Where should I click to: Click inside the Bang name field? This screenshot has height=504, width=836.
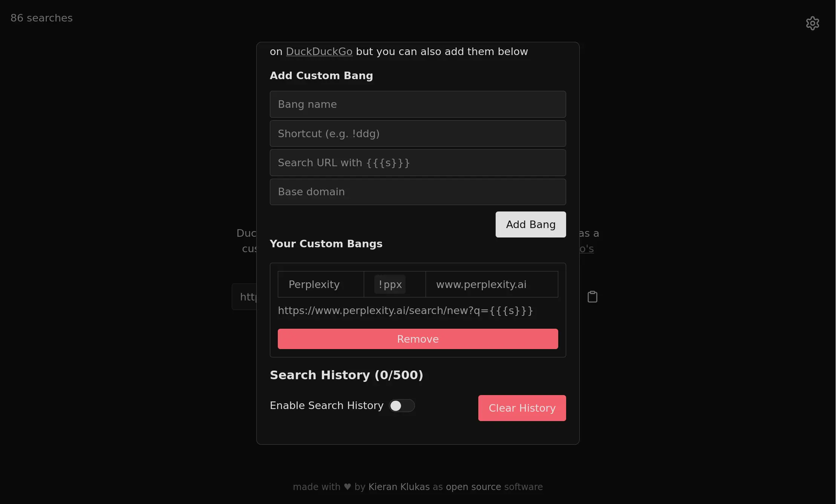point(418,104)
